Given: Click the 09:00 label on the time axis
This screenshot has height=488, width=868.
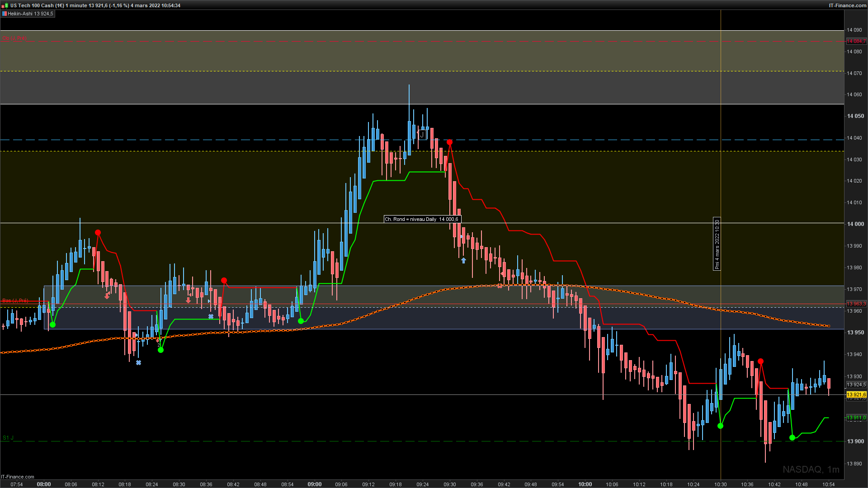Looking at the screenshot, I should [x=315, y=484].
